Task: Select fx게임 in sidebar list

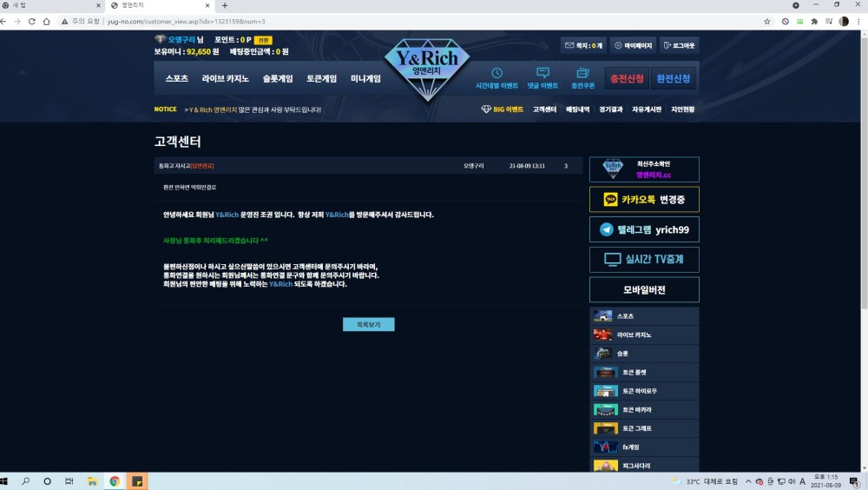Action: click(644, 447)
